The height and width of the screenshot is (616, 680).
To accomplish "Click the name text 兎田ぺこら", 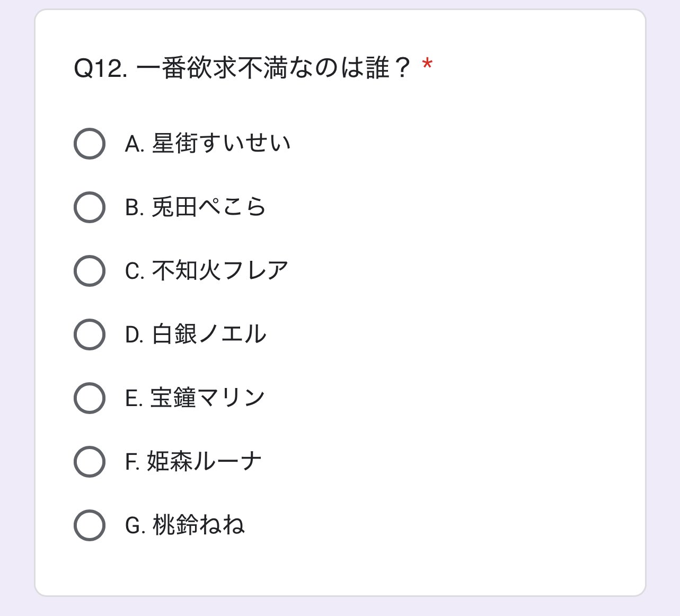I will click(x=208, y=207).
